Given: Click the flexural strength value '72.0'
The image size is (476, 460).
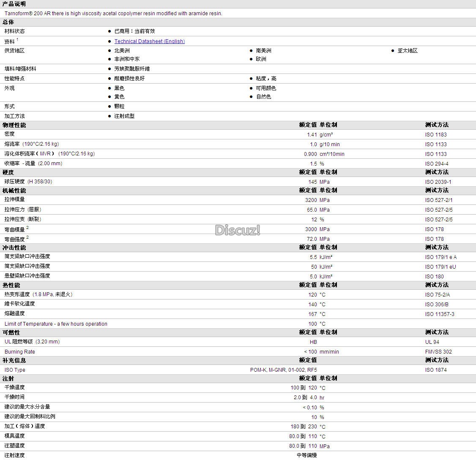Looking at the screenshot, I should tap(312, 239).
